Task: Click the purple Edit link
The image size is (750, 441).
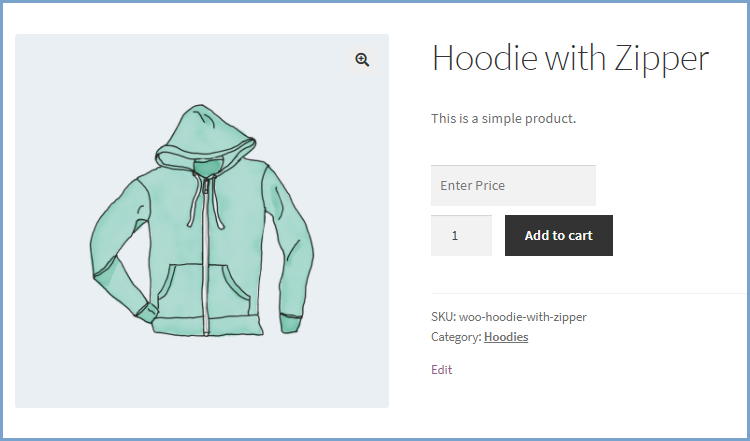Action: click(441, 370)
